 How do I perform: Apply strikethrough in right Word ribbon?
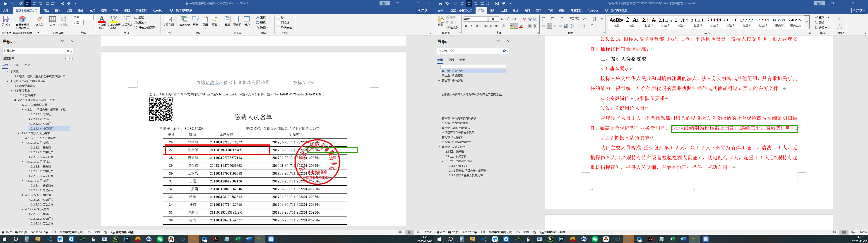coord(486,26)
